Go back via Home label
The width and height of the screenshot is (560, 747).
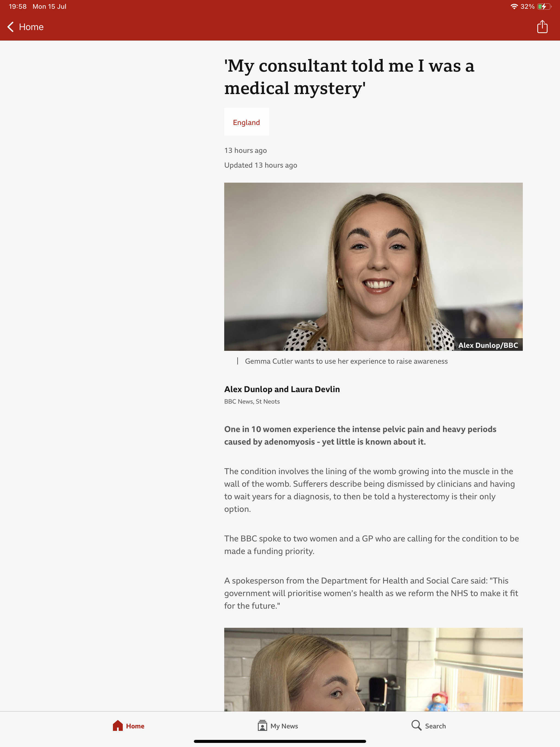pos(31,27)
